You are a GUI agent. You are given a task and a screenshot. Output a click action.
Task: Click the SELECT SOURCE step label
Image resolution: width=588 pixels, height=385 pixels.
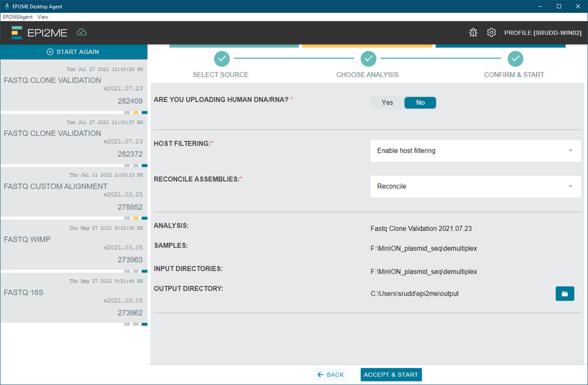pyautogui.click(x=220, y=75)
